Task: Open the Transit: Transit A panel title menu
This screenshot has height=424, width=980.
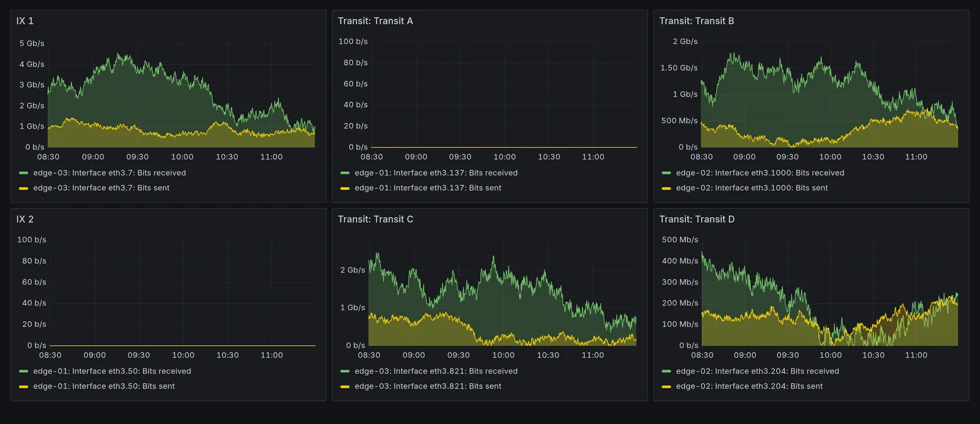Action: [x=375, y=21]
